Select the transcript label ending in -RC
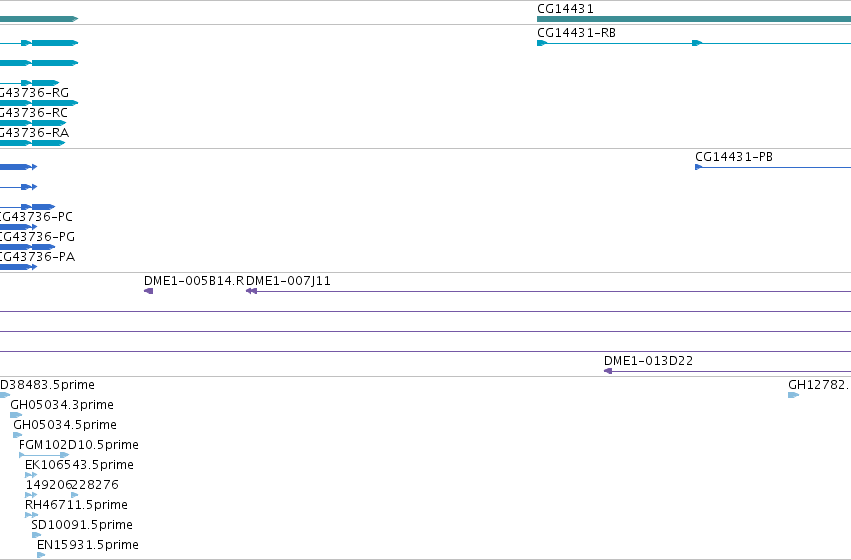Screen dimensions: 851x560 pos(34,113)
